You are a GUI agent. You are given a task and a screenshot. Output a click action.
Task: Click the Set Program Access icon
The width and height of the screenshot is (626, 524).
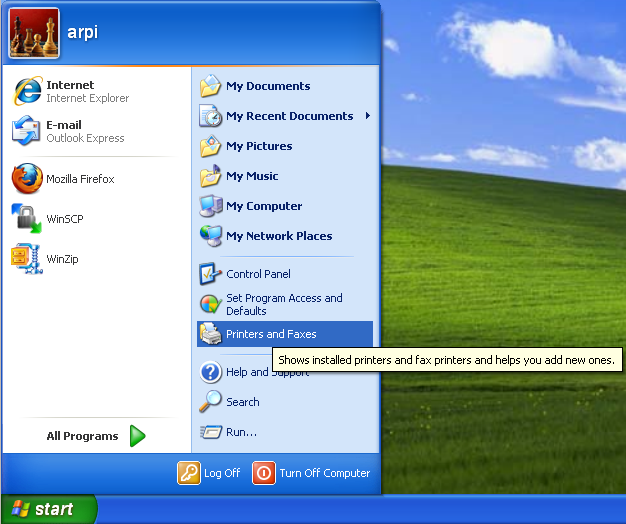click(210, 304)
